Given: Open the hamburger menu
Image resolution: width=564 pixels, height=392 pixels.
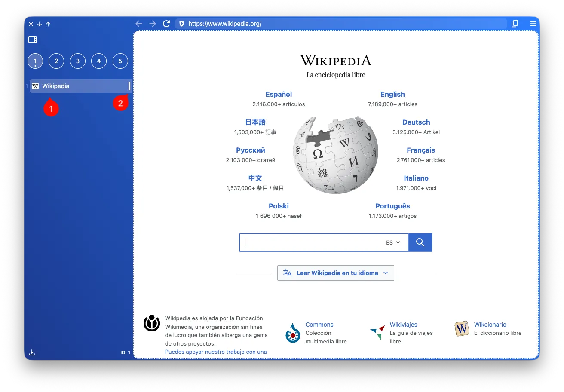Looking at the screenshot, I should (533, 24).
